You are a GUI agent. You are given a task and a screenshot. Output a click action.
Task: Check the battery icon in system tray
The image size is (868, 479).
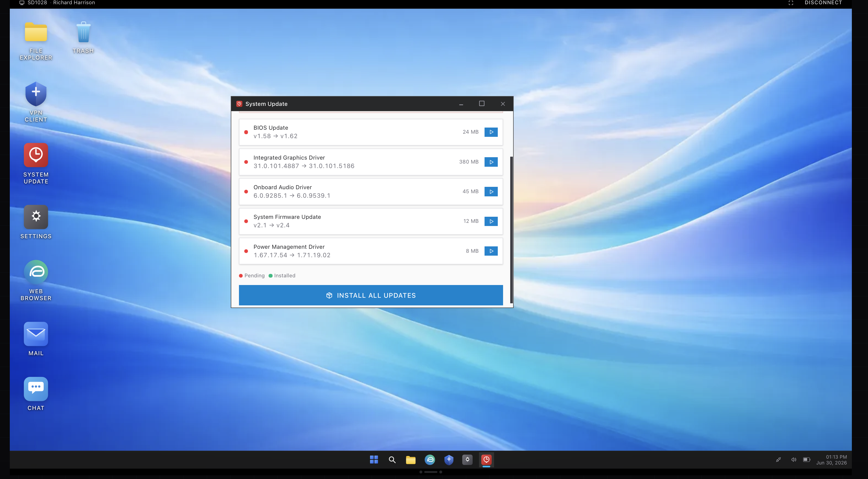coord(806,460)
